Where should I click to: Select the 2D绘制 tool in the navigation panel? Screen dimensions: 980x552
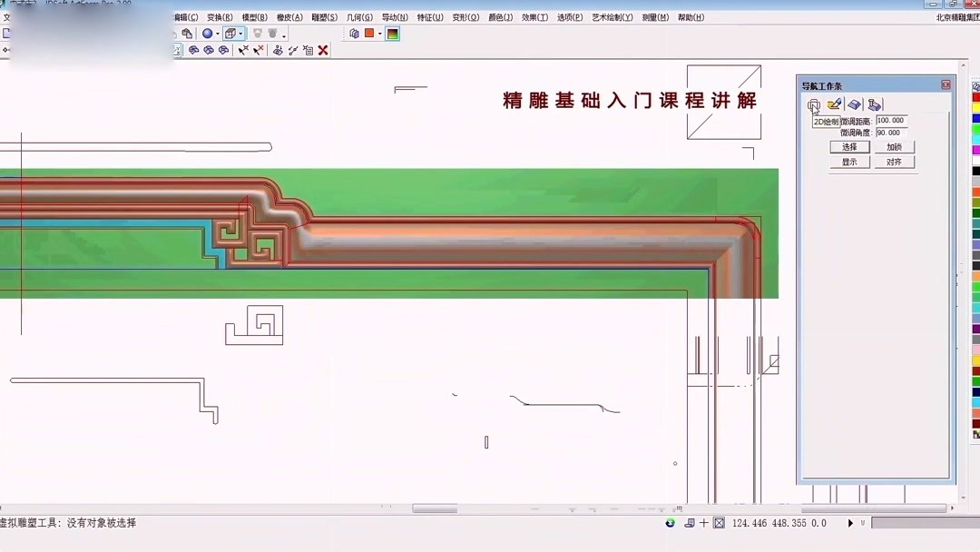814,104
